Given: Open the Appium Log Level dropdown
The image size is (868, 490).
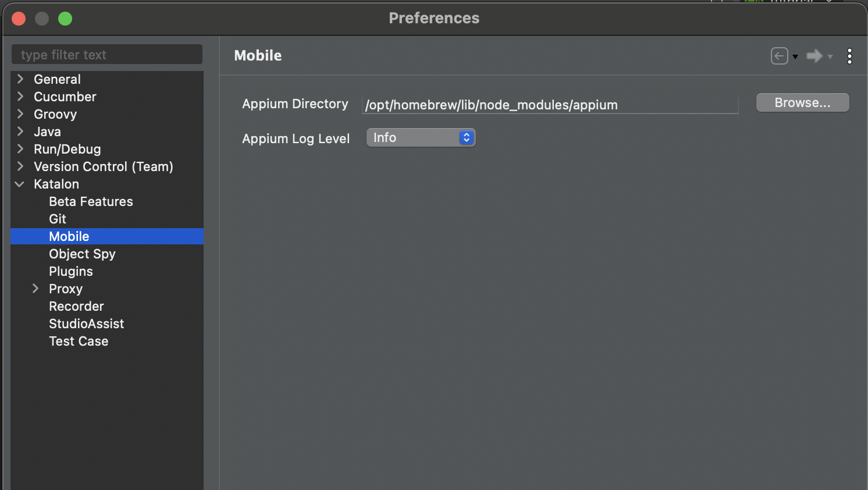Looking at the screenshot, I should click(x=420, y=137).
